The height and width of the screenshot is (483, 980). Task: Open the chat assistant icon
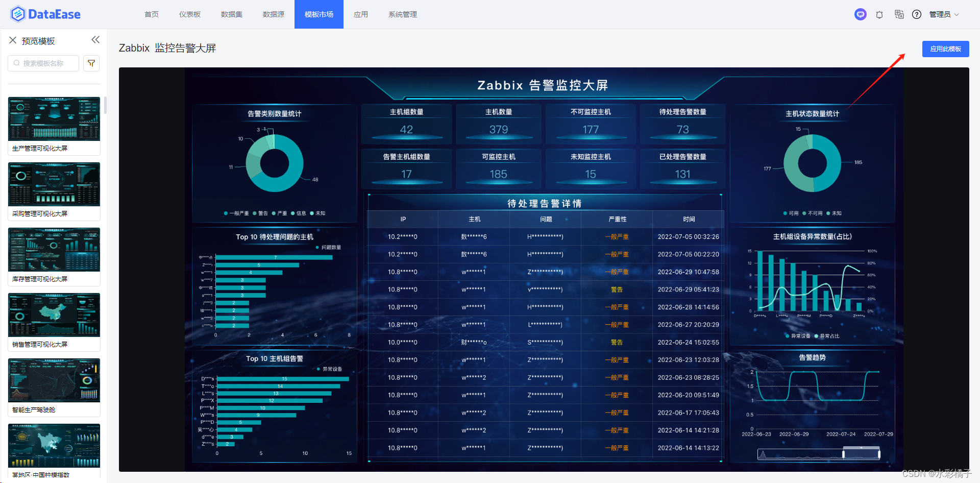[861, 14]
